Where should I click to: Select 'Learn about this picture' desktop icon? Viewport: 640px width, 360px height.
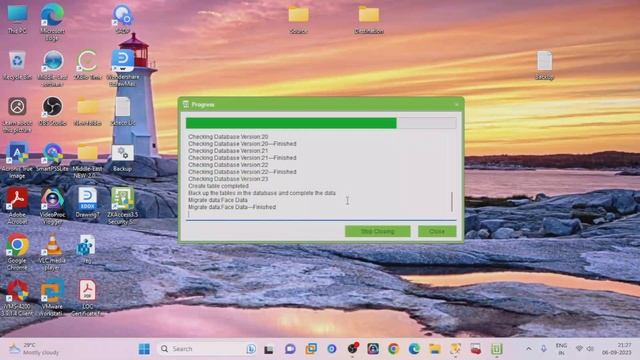(17, 115)
